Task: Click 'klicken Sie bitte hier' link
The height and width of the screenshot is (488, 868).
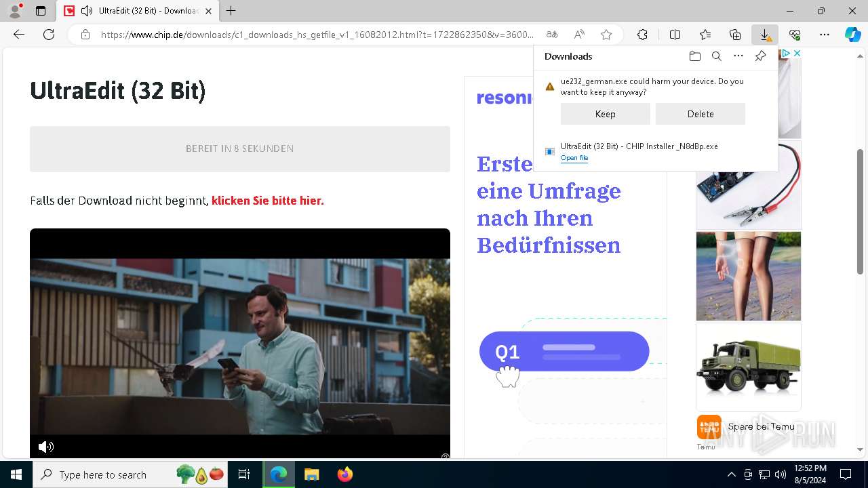Action: click(267, 201)
